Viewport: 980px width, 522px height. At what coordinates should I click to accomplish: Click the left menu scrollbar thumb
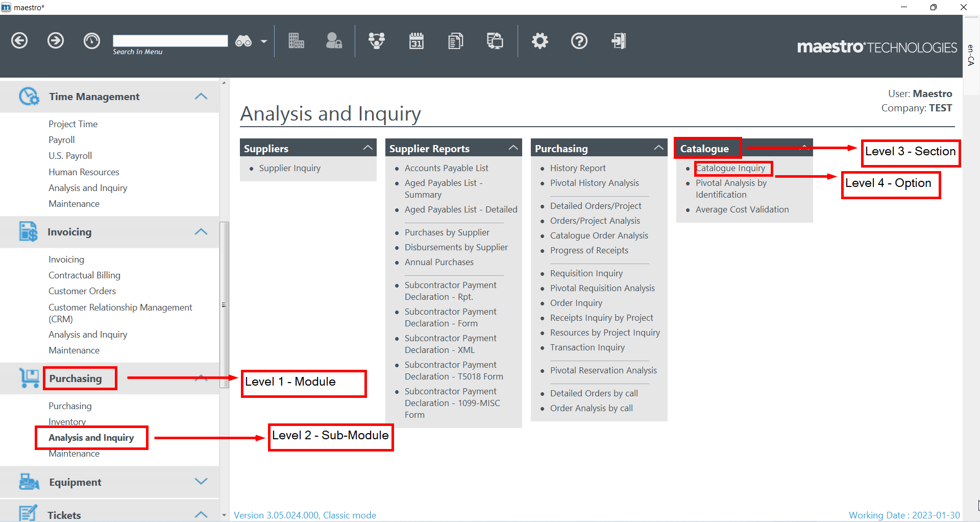(224, 305)
